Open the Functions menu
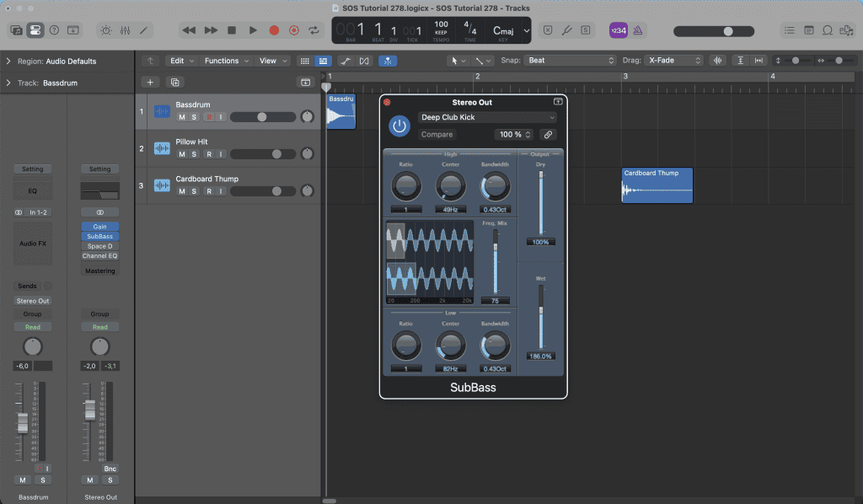The height and width of the screenshot is (504, 863). coord(226,61)
